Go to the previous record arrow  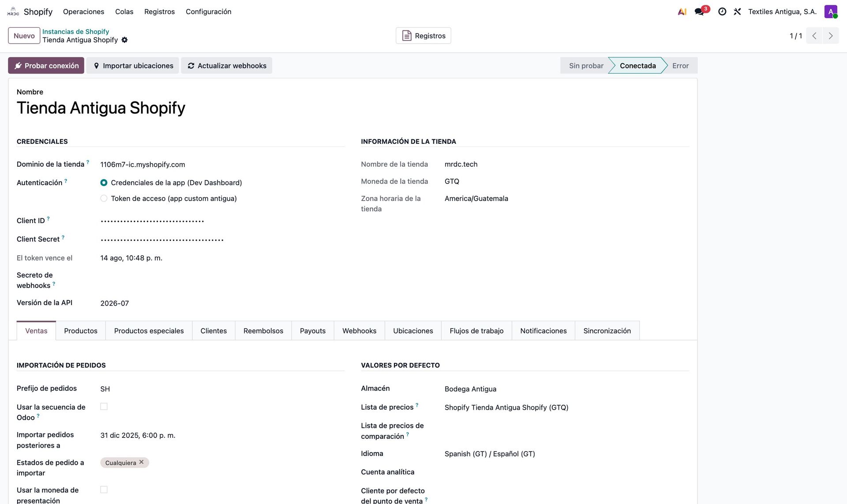click(x=814, y=36)
